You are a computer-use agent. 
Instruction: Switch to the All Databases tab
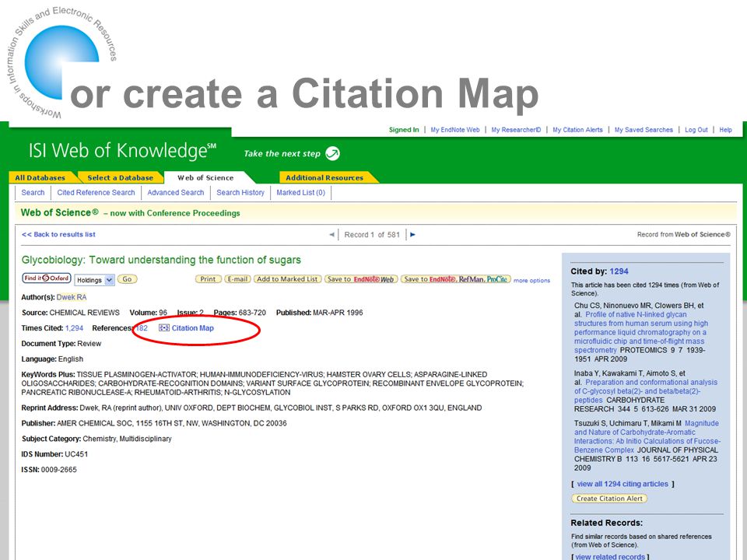coord(40,177)
